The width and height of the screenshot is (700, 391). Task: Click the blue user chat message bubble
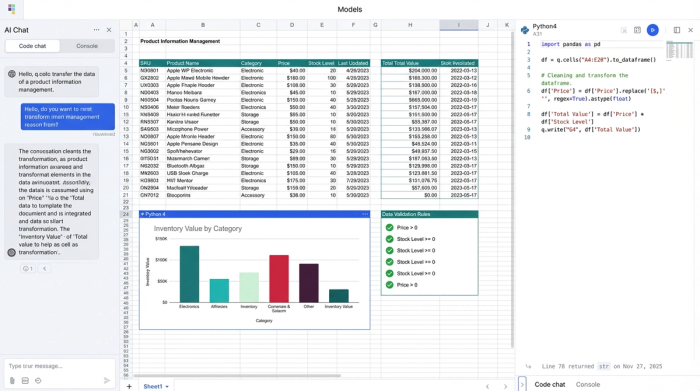[68, 117]
